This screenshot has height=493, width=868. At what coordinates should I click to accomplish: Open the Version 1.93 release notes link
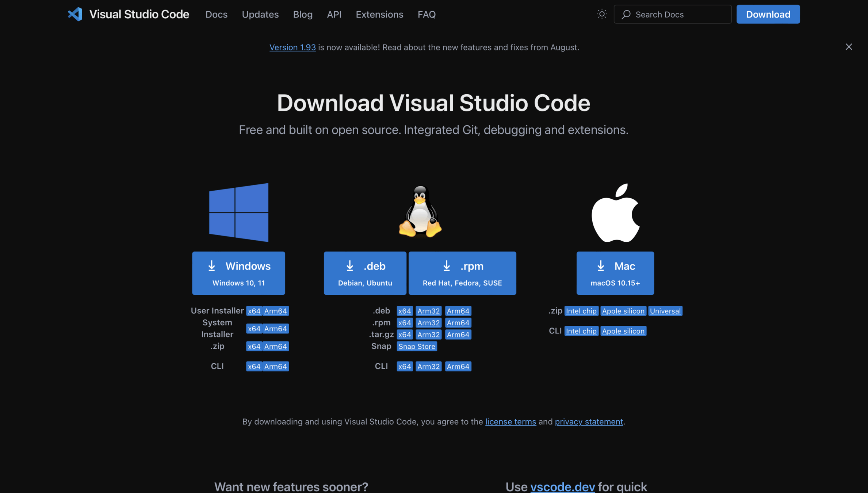(x=292, y=47)
